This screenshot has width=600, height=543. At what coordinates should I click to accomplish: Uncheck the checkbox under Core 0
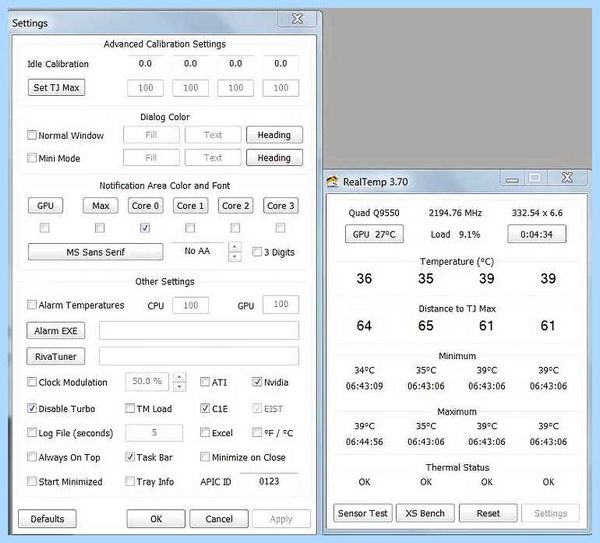pos(145,228)
